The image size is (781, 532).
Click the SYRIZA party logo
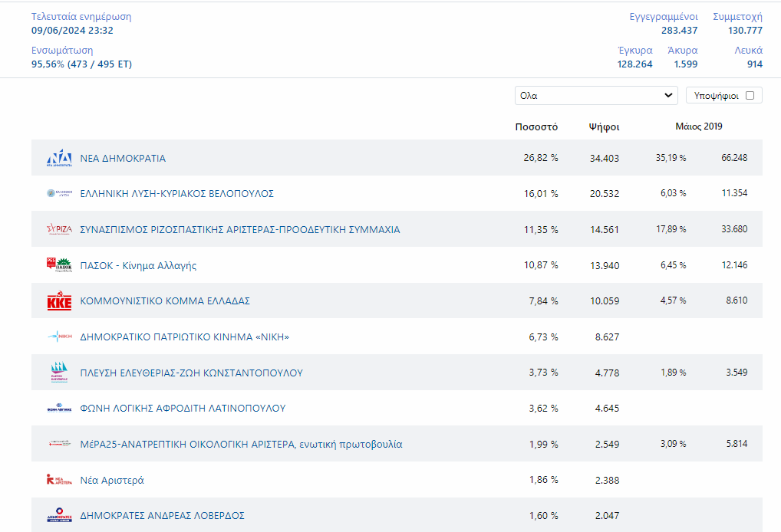pyautogui.click(x=59, y=229)
